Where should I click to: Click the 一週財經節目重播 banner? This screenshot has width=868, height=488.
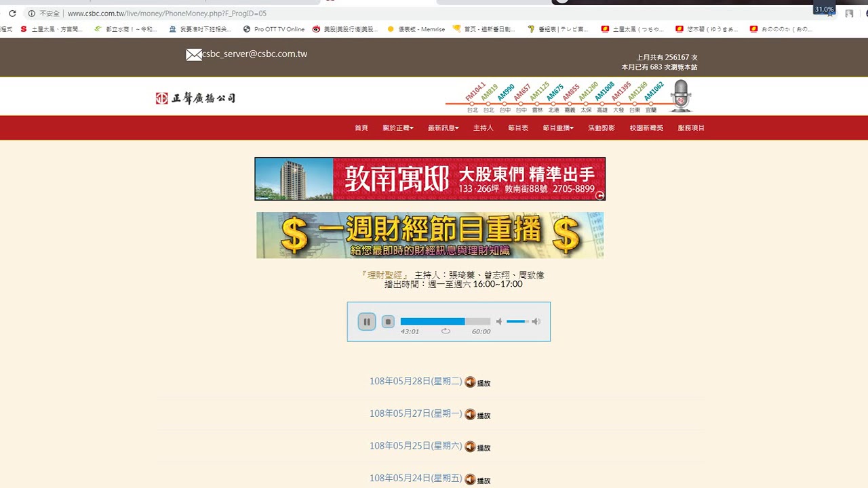tap(430, 235)
